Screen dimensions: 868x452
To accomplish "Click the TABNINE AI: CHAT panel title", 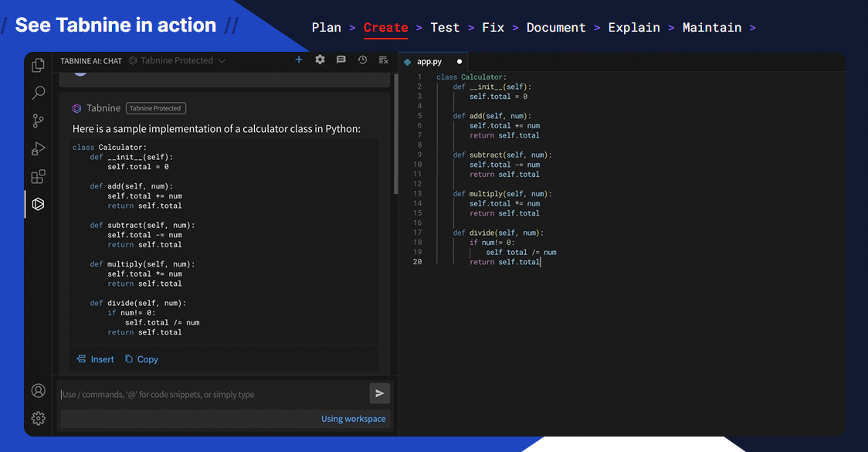I will 91,61.
